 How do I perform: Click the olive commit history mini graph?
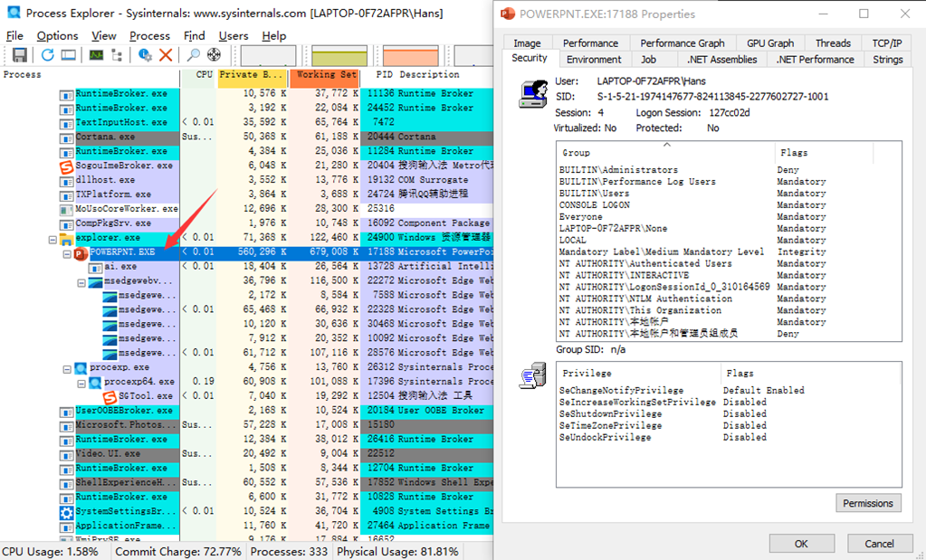pyautogui.click(x=339, y=55)
